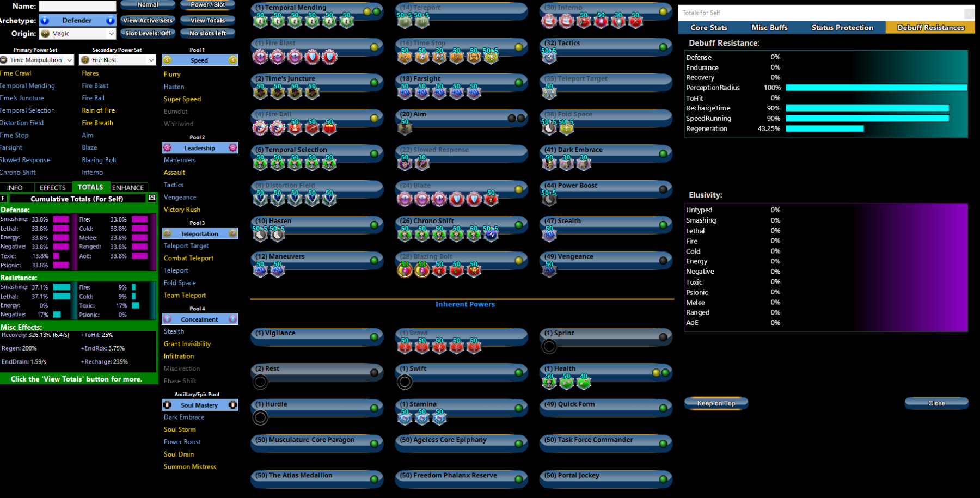The height and width of the screenshot is (498, 980).
Task: Click the F icon beside Cumulative Totals
Action: pyautogui.click(x=4, y=199)
